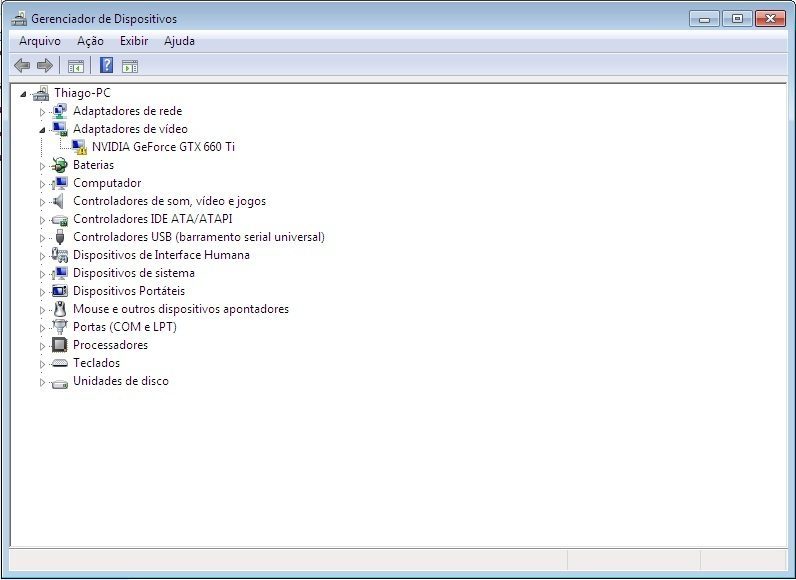Click the Processadores chip icon
Viewport: 796px width, 580px height.
click(60, 345)
